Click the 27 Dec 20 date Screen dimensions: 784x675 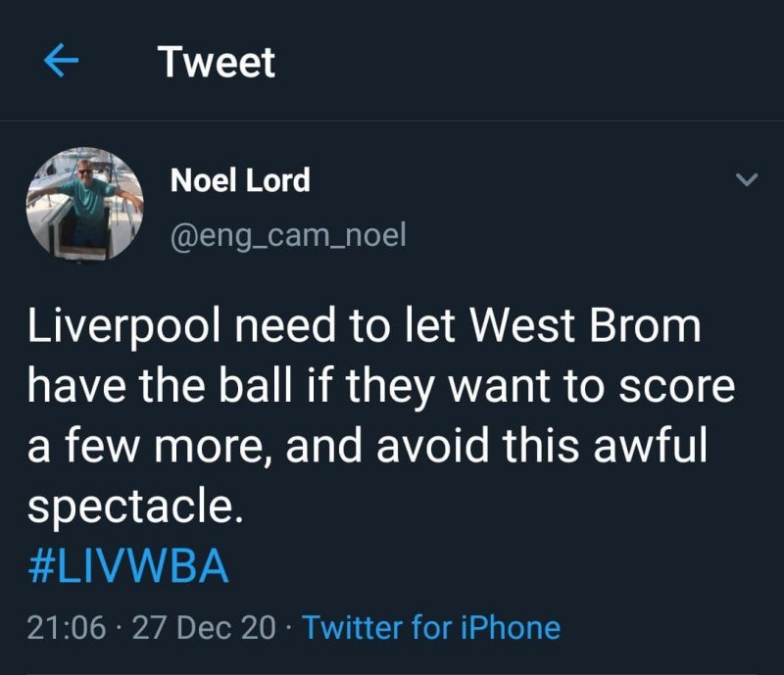click(204, 627)
